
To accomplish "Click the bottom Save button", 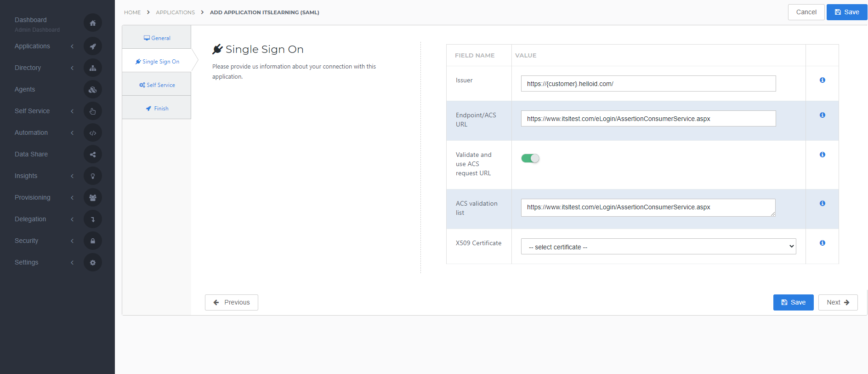I will 793,302.
